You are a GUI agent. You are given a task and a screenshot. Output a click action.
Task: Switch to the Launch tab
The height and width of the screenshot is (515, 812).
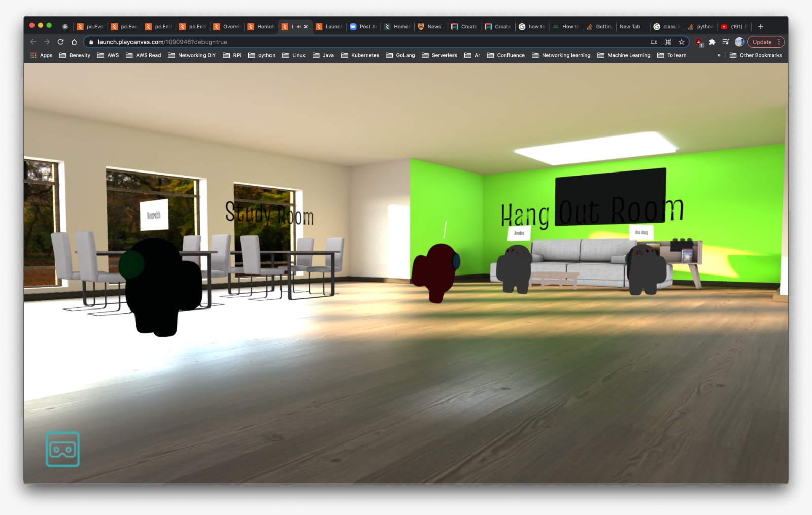click(329, 27)
